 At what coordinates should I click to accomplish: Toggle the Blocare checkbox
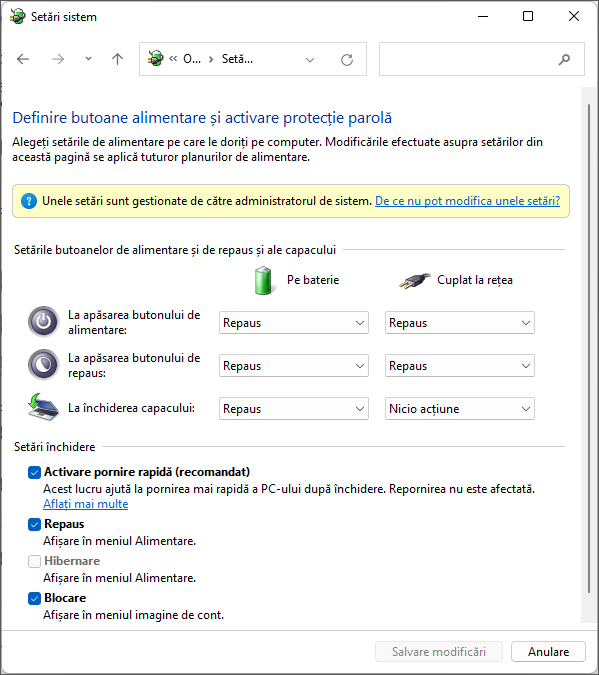click(34, 598)
